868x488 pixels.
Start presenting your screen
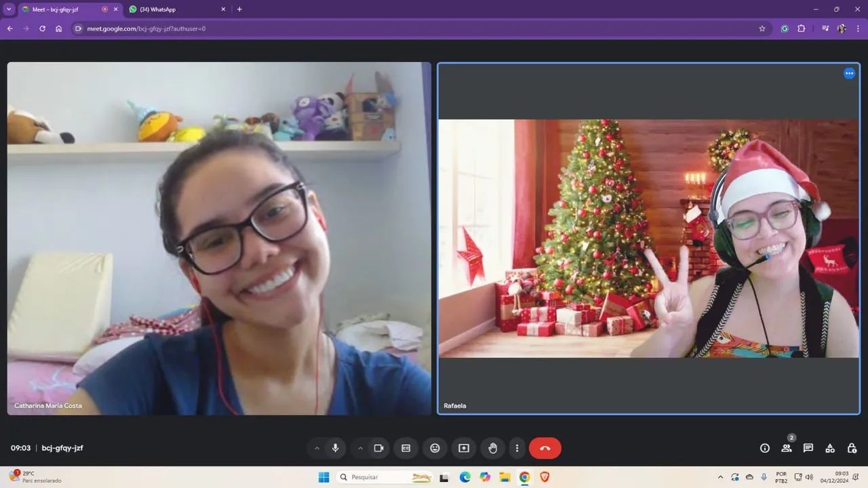(x=464, y=448)
